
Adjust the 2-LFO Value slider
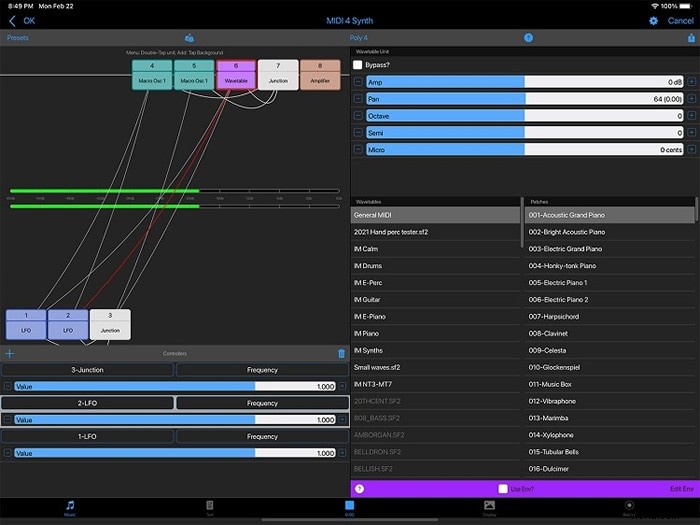pyautogui.click(x=175, y=420)
